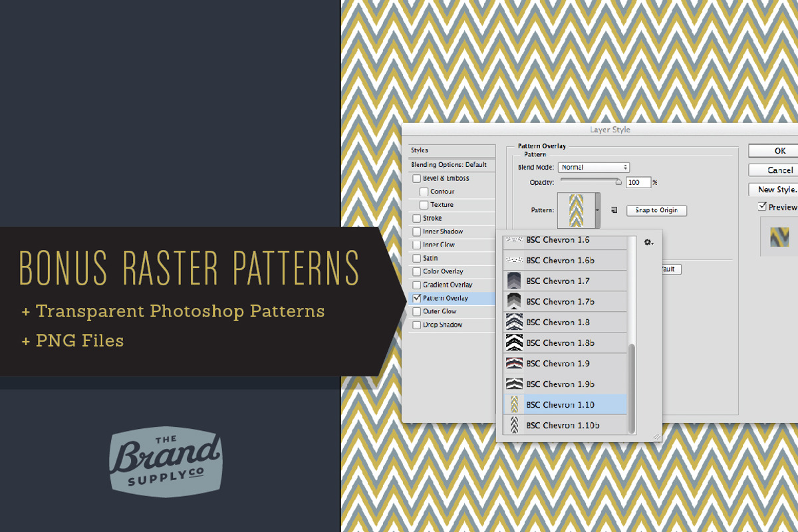Open the Blend Mode dropdown

[594, 168]
